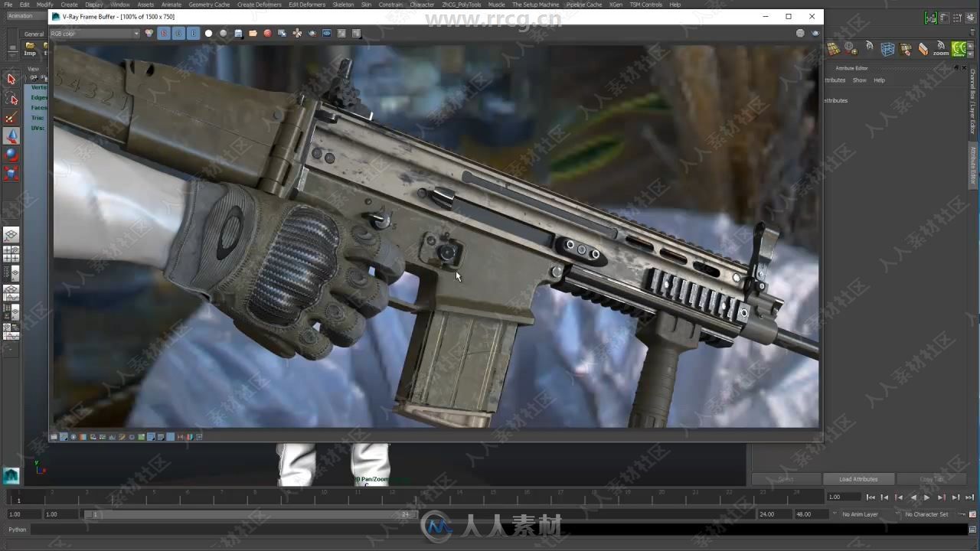Click the yellow checker grid shelf icon
The height and width of the screenshot is (551, 980).
(x=834, y=49)
